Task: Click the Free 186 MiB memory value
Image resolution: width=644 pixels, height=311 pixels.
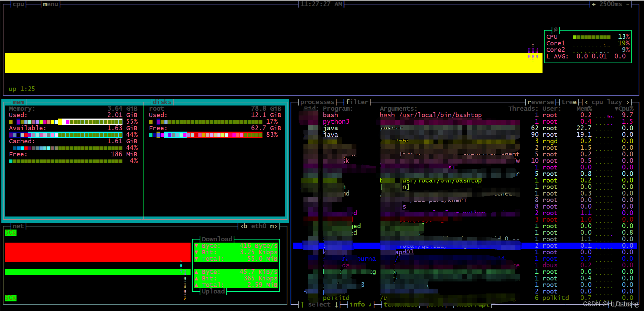Action: click(124, 154)
